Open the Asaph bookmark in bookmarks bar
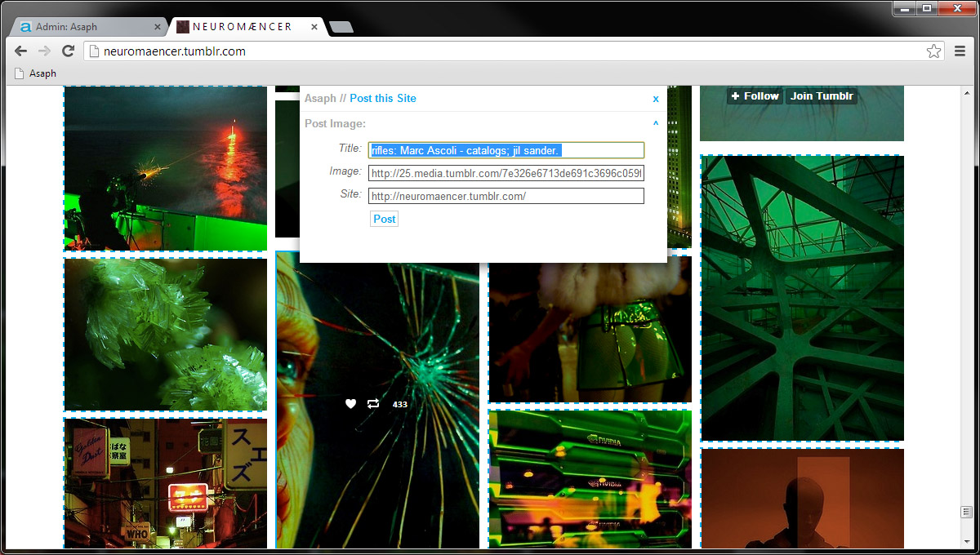This screenshot has width=980, height=555. (36, 73)
